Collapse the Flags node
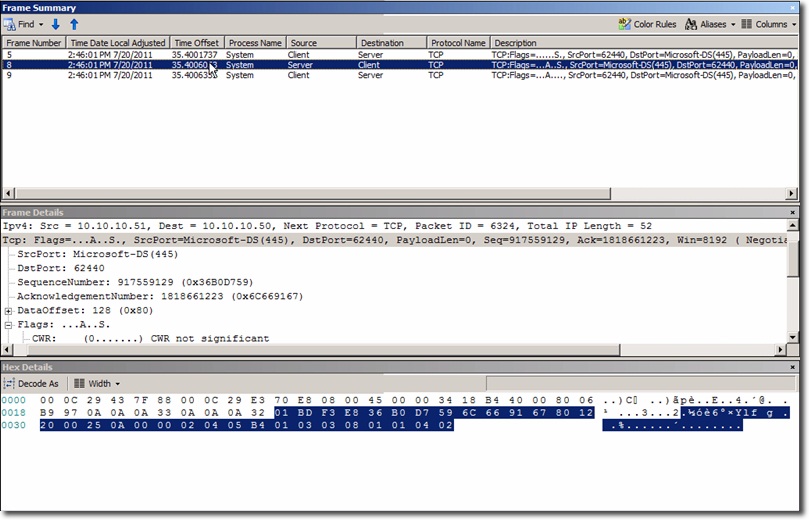The width and height of the screenshot is (810, 521). [8, 325]
